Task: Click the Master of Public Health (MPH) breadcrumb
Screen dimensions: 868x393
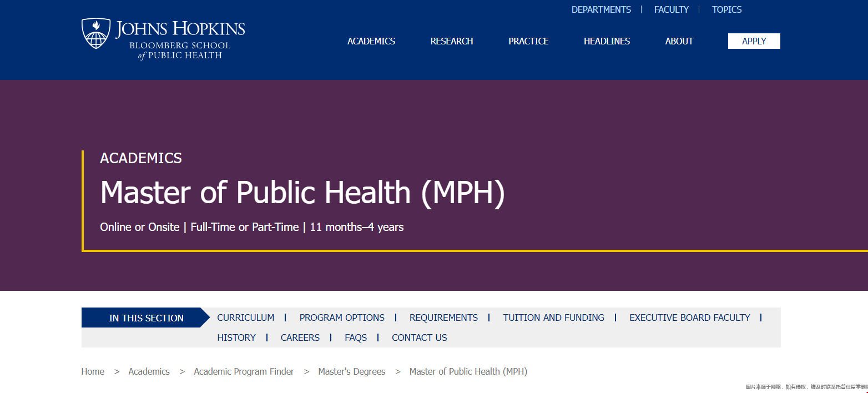Action: (468, 371)
